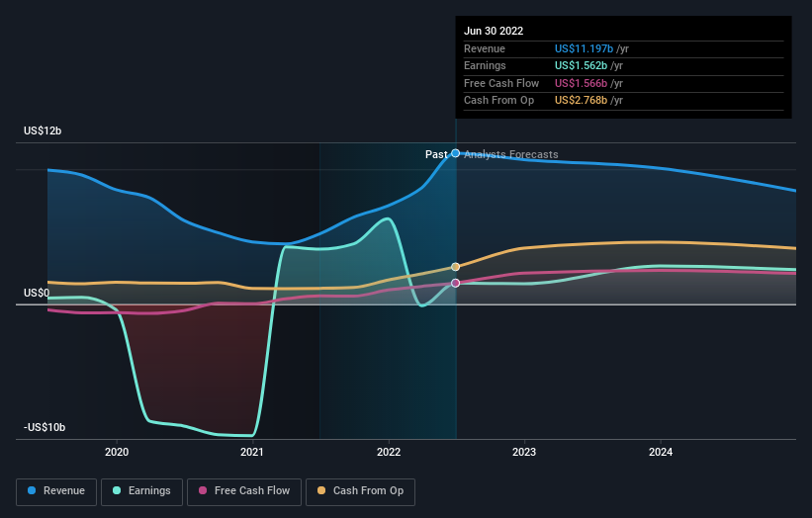
Task: Click the Earnings row label in tooltip
Action: 485,65
